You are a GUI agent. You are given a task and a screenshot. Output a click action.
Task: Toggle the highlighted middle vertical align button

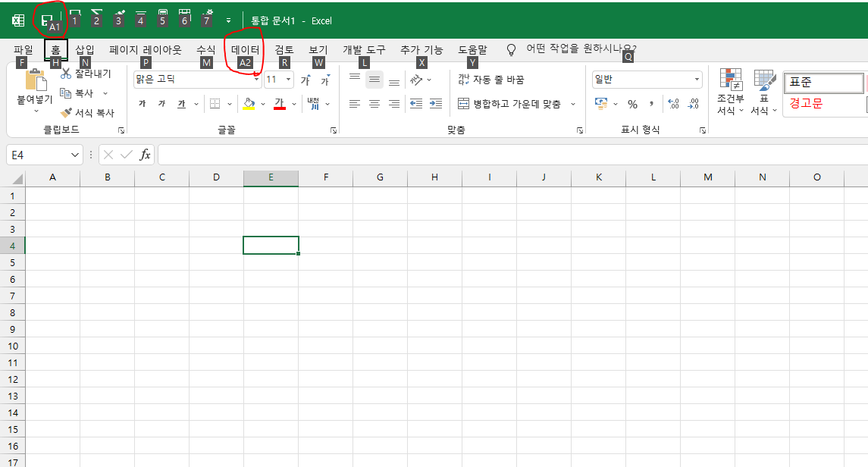(374, 80)
